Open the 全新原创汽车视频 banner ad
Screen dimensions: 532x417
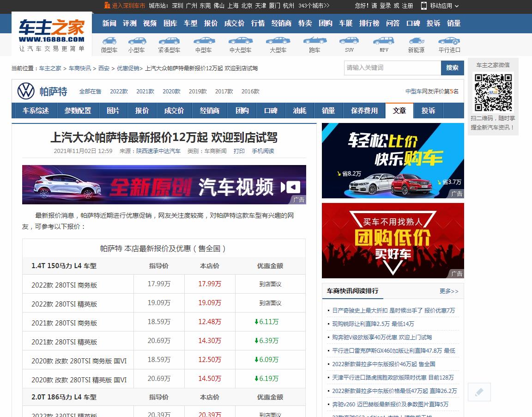click(x=164, y=184)
